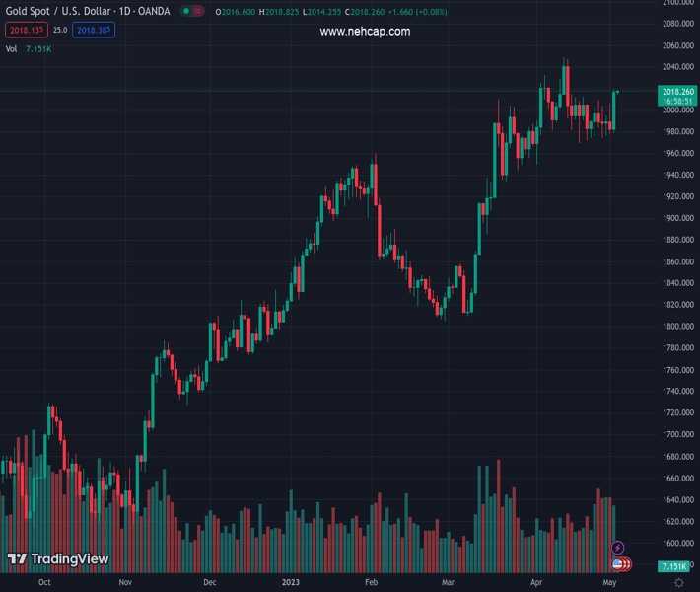This screenshot has height=592, width=700.
Task: Click the volume value tag 7.151K on axis
Action: click(674, 566)
